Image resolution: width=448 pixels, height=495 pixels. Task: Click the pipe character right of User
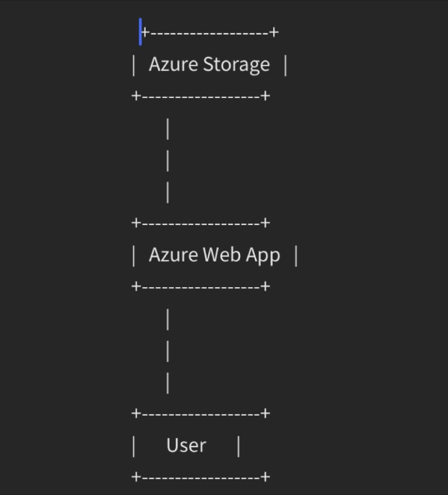239,446
